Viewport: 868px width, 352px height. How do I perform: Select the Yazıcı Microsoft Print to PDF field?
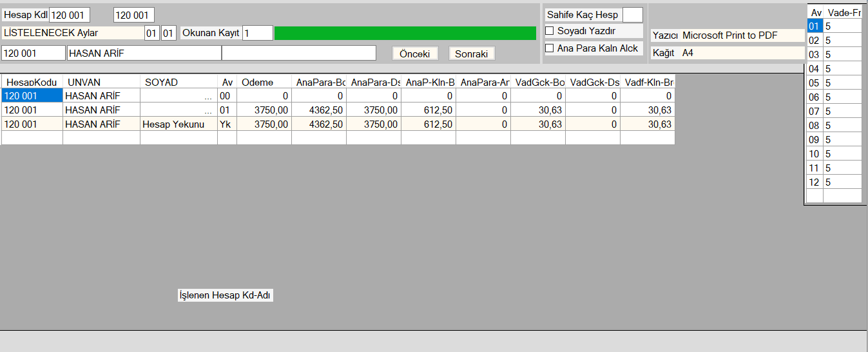pos(728,35)
